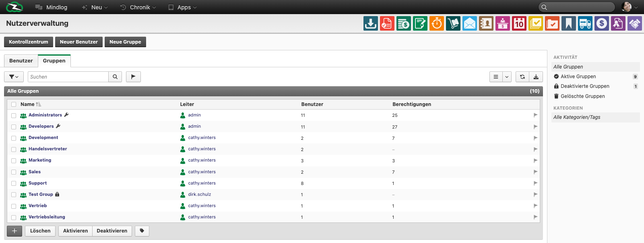644x243 pixels.
Task: Open the green coins dollar app icon
Action: click(403, 23)
